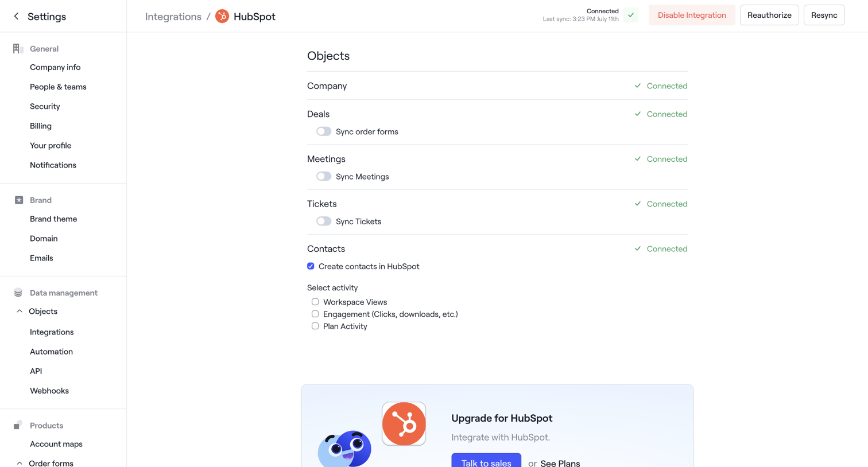Tick the Plan Activity checkbox
Viewport: 868px width, 467px height.
[315, 326]
